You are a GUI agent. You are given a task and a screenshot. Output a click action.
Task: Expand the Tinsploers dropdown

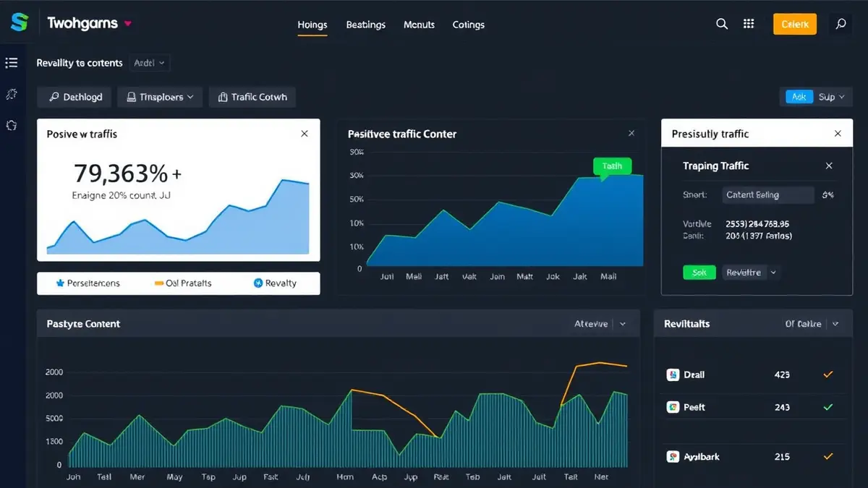coord(160,97)
